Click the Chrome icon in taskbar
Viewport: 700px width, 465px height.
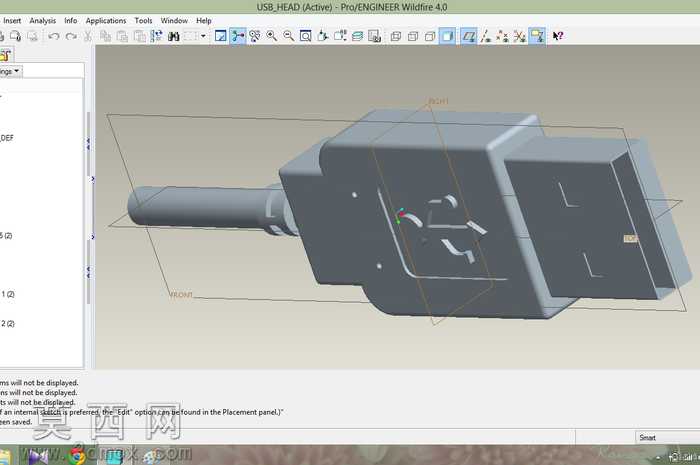coord(77,456)
